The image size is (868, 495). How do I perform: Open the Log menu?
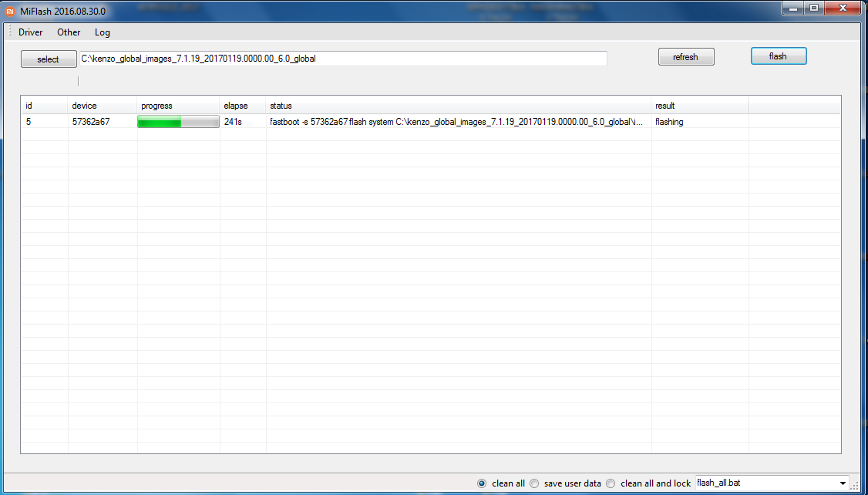pos(103,32)
